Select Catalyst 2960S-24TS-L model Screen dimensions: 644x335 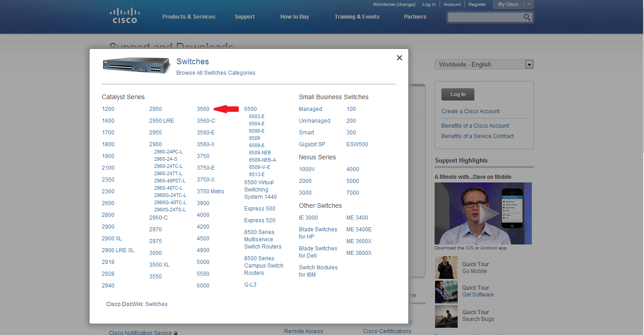[170, 210]
